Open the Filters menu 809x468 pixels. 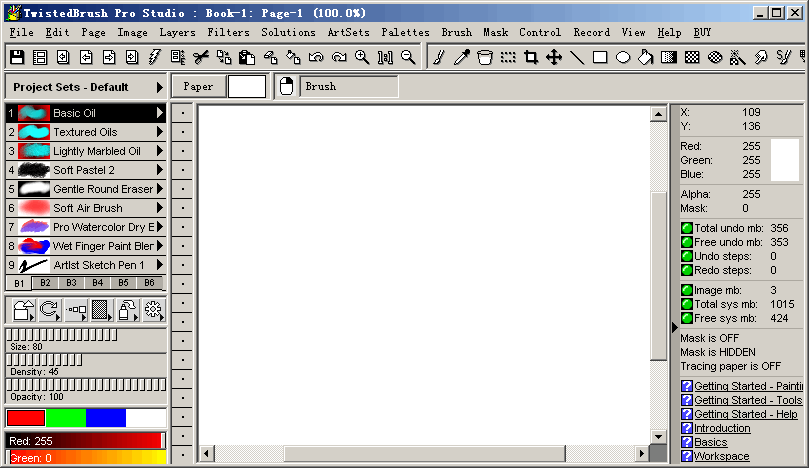tap(229, 33)
